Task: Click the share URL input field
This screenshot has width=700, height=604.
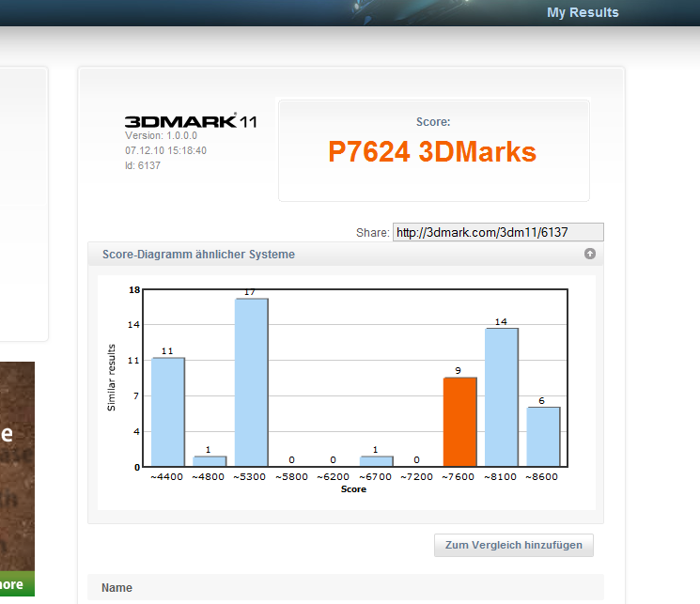Action: click(x=498, y=232)
